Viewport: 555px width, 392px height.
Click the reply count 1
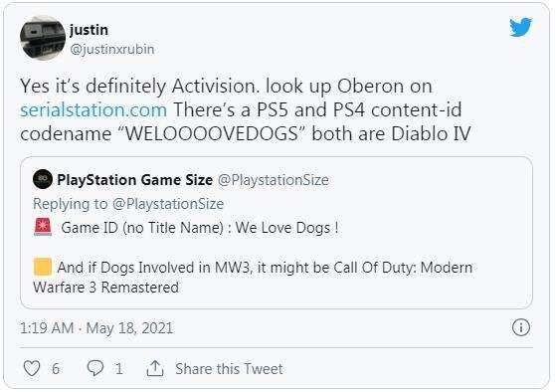pyautogui.click(x=119, y=369)
